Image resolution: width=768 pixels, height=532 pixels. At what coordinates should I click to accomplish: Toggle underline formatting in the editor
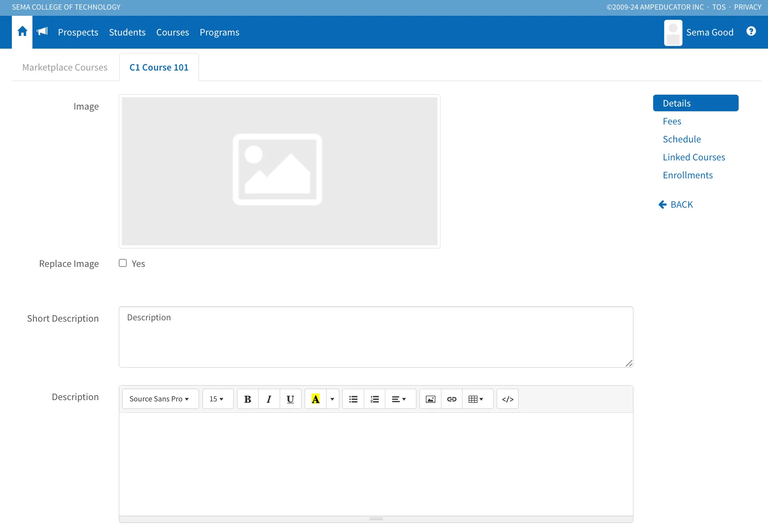click(290, 399)
